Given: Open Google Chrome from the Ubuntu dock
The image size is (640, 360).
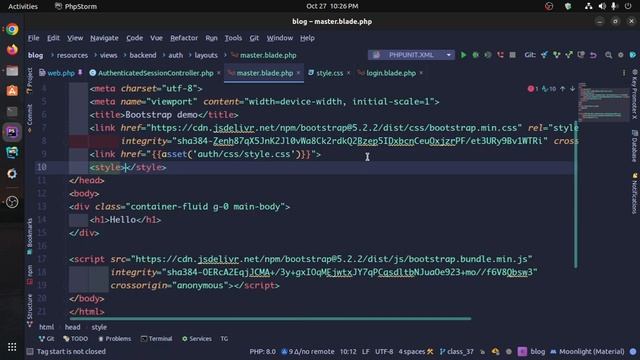Looking at the screenshot, I should [x=12, y=29].
